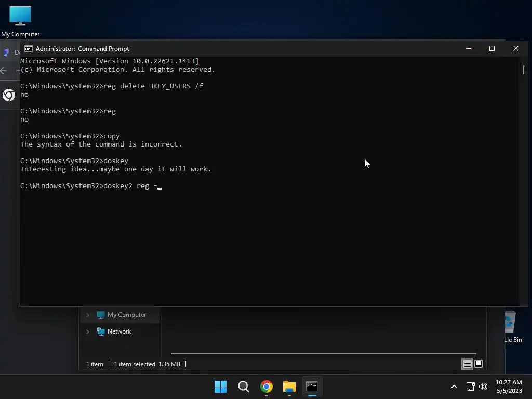Click the back arrow in the background window

pos(4,71)
